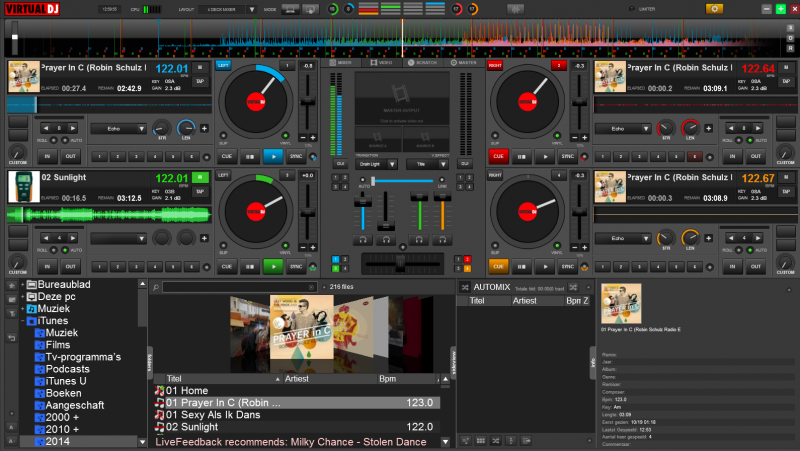Toggle deck 1 slip mode
This screenshot has height=451, width=800.
pos(223,136)
